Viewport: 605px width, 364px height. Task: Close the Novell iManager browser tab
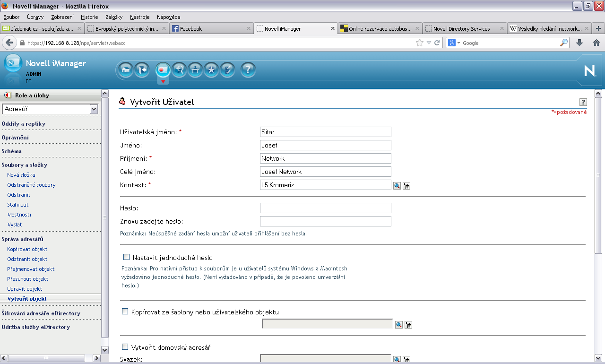point(332,28)
